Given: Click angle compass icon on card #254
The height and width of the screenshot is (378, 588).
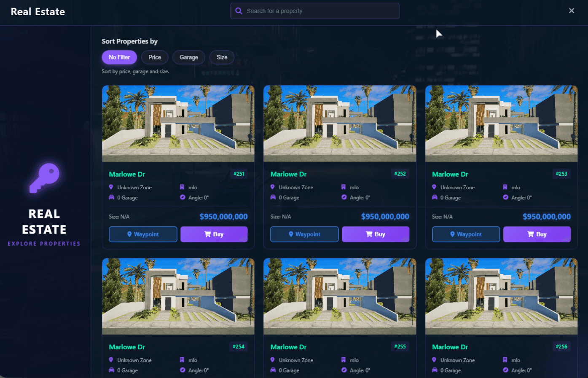Looking at the screenshot, I should (183, 370).
